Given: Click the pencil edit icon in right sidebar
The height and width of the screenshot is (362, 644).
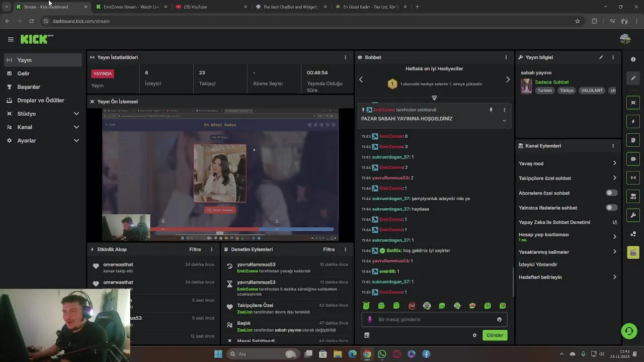Looking at the screenshot, I should click(633, 78).
